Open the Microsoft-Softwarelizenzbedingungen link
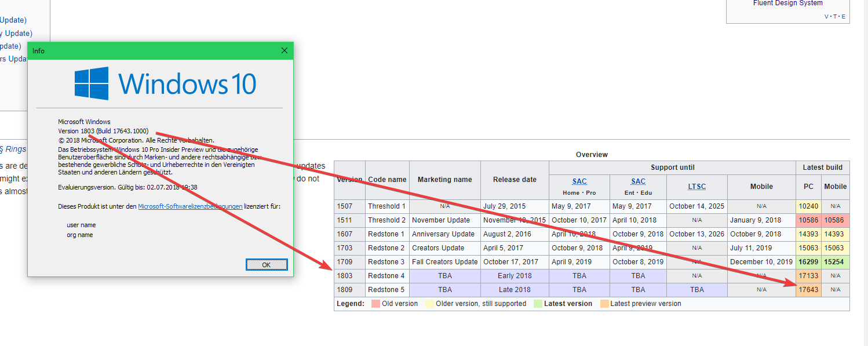This screenshot has width=868, height=346. (190, 206)
